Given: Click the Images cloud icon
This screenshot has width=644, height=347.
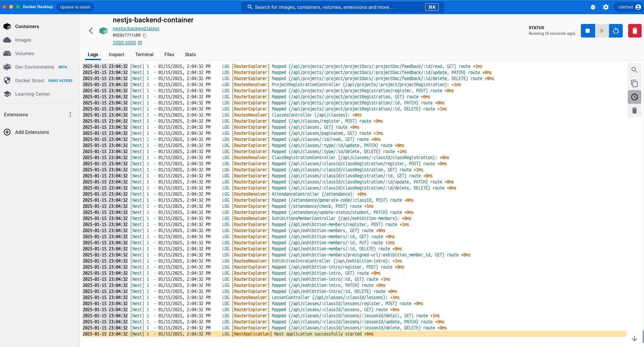Looking at the screenshot, I should click(x=7, y=40).
